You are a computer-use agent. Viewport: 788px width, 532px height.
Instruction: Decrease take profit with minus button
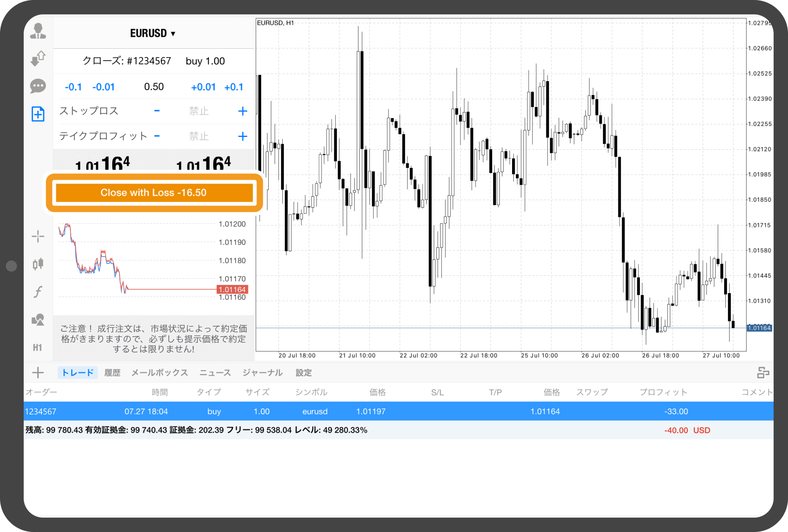pyautogui.click(x=157, y=136)
